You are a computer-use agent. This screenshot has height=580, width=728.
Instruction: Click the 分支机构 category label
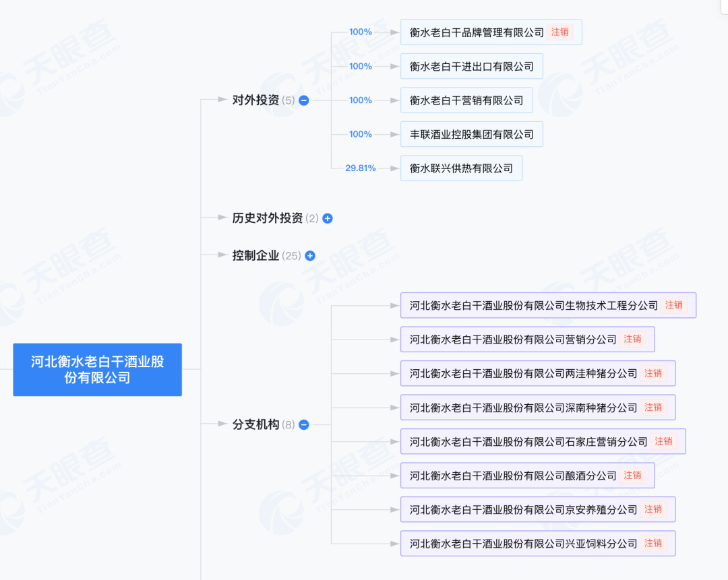click(x=256, y=424)
